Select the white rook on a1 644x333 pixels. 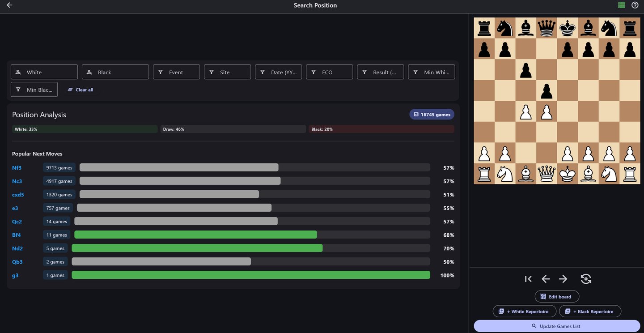[x=484, y=173]
